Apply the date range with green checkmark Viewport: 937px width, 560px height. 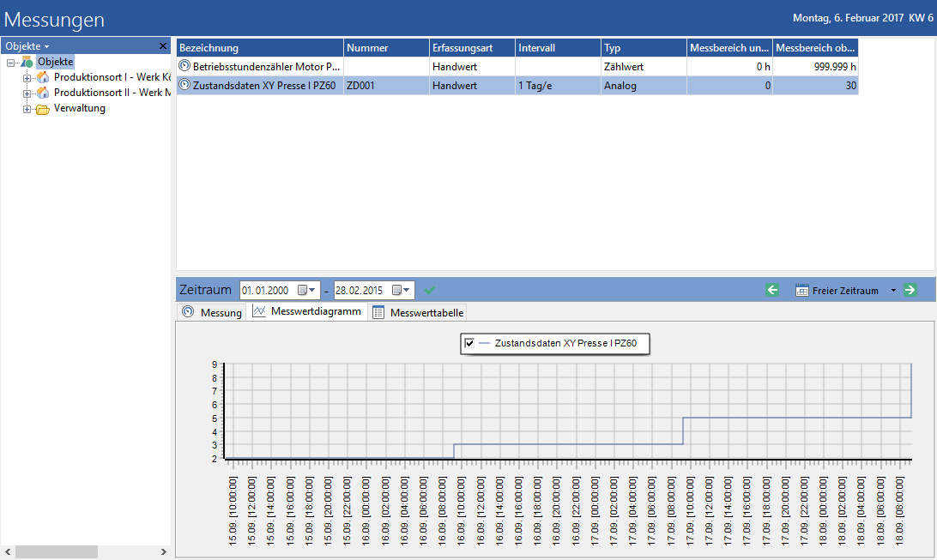[430, 290]
